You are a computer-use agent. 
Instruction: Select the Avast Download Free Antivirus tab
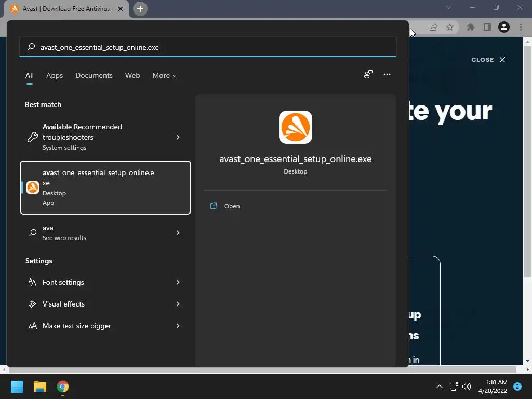(x=66, y=9)
